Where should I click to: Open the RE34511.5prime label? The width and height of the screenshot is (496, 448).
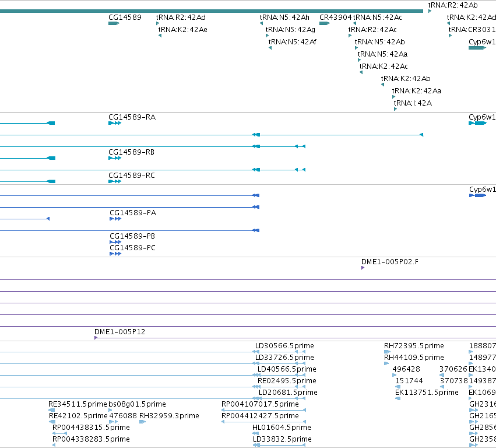pos(78,404)
